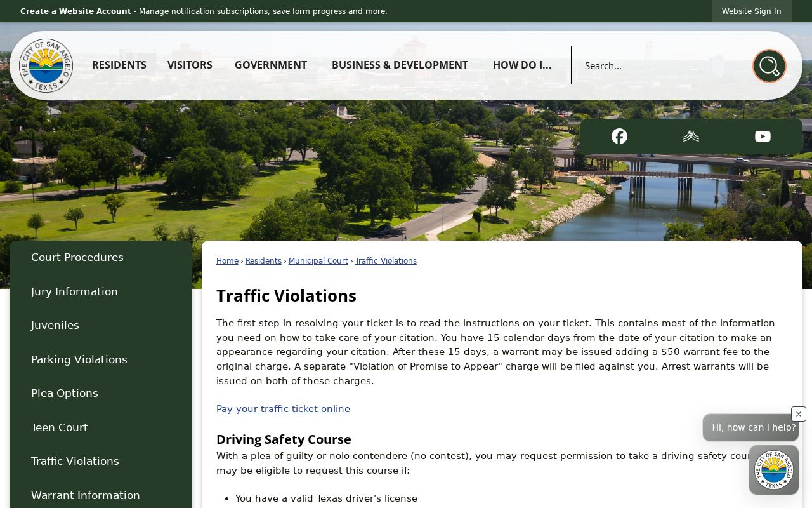The width and height of the screenshot is (812, 508).
Task: Click the Traffic Violations page heading
Action: (286, 296)
